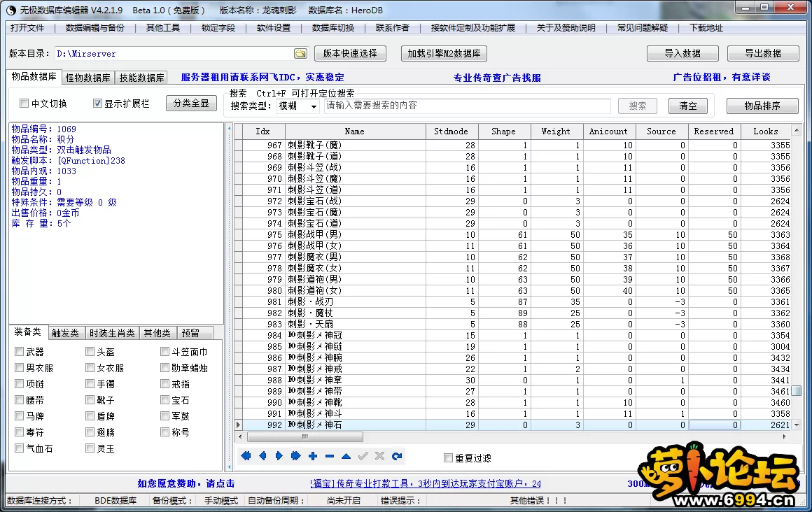Delete the current record with minus icon
The image size is (812, 512).
point(330,456)
